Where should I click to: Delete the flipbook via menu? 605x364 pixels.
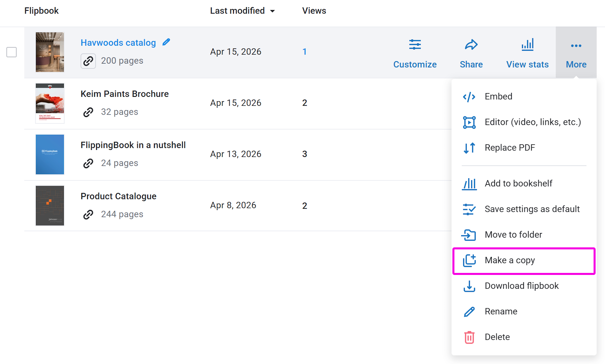pyautogui.click(x=497, y=337)
